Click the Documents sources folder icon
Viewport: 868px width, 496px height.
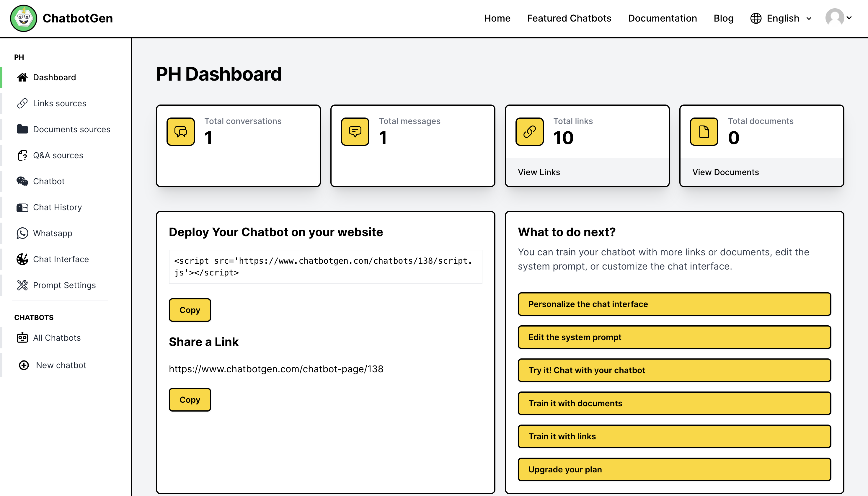[x=22, y=129]
